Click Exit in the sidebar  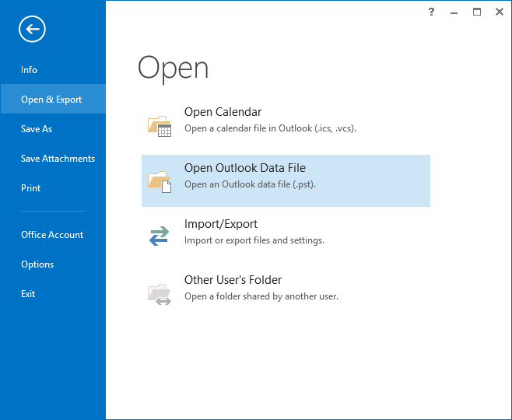pyautogui.click(x=28, y=294)
